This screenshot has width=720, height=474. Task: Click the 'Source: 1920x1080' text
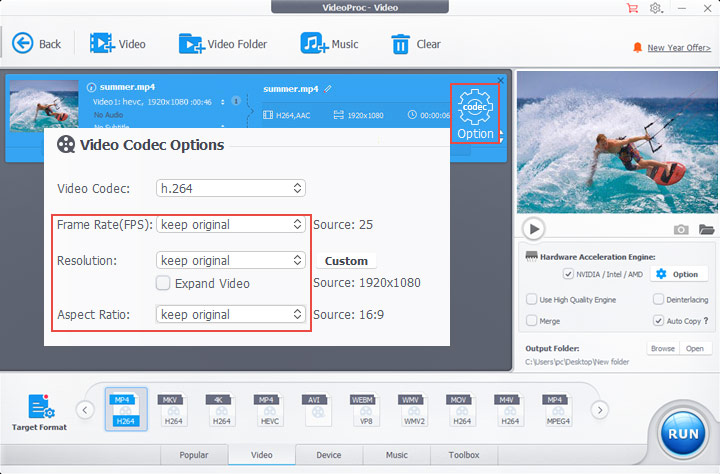[367, 282]
